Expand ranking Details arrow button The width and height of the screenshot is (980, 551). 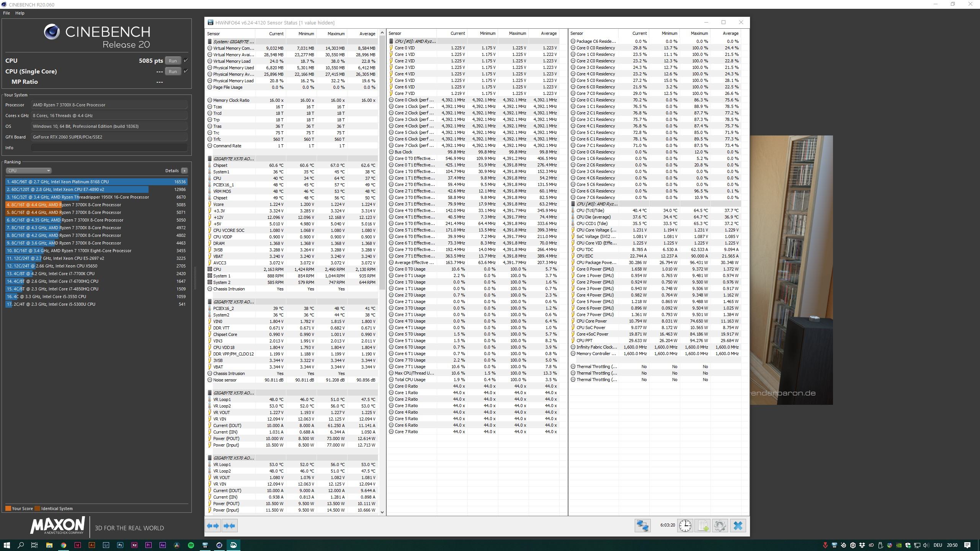pyautogui.click(x=185, y=171)
